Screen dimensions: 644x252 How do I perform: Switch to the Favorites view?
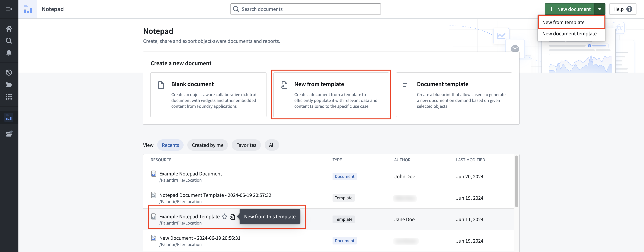(246, 145)
